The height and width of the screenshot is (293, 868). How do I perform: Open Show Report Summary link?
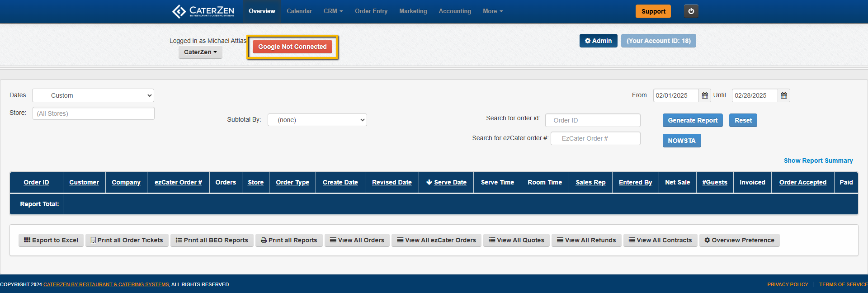(818, 161)
